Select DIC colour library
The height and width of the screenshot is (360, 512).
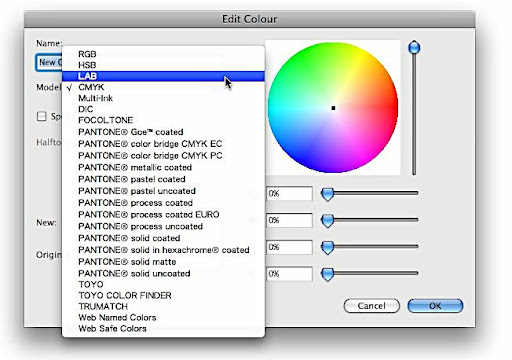163,109
